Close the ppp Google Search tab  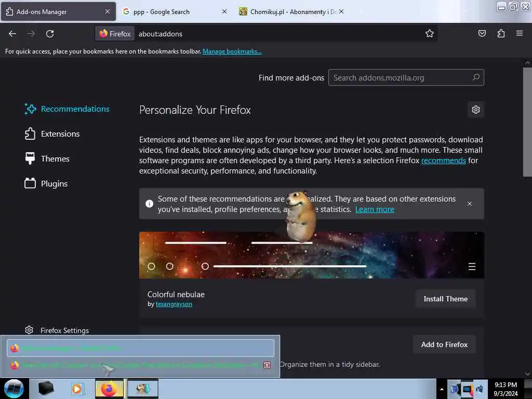(224, 11)
